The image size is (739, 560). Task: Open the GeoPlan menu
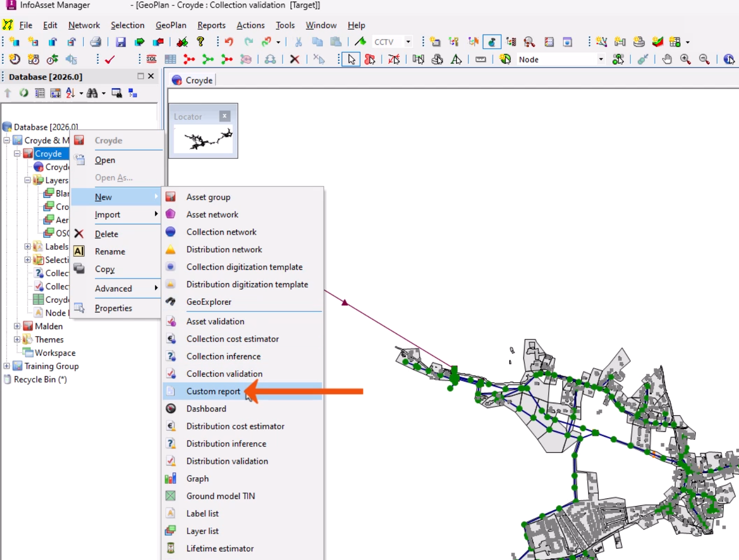(x=171, y=25)
